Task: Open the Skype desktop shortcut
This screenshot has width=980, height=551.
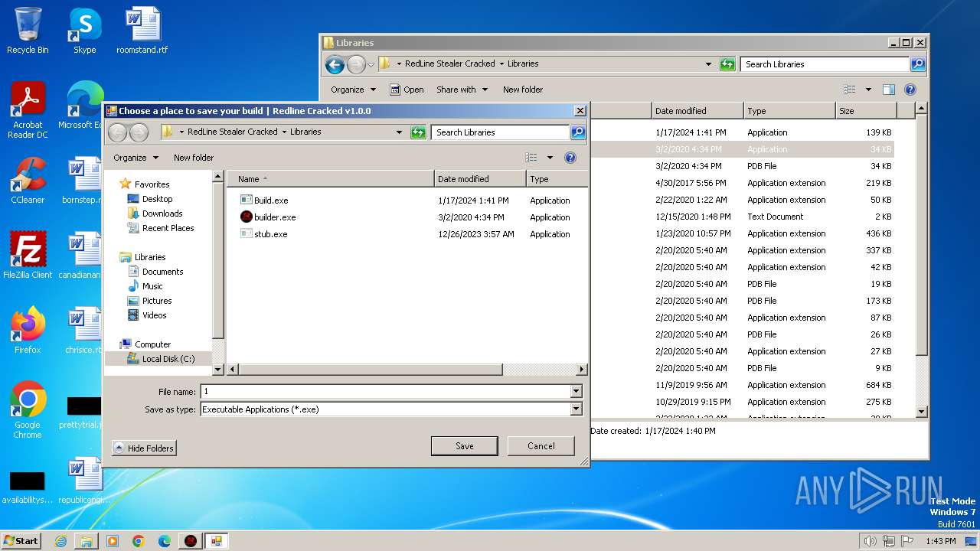Action: coord(85,31)
